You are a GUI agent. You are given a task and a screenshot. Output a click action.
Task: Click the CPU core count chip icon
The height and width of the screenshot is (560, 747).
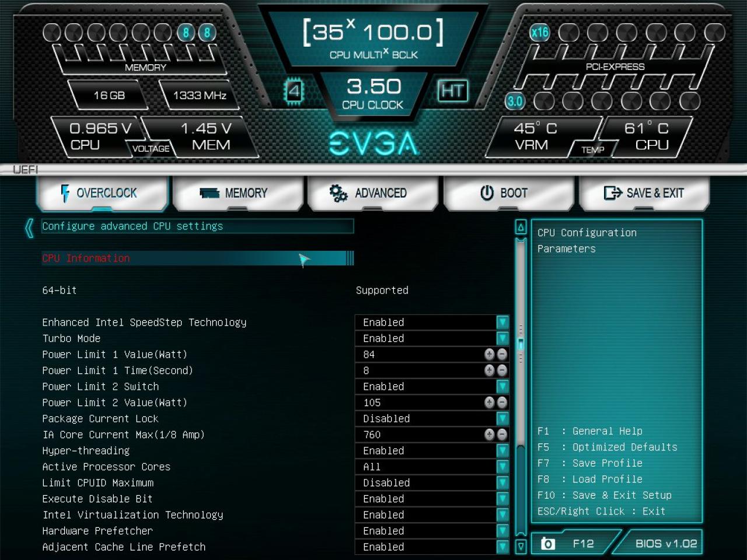coord(294,91)
